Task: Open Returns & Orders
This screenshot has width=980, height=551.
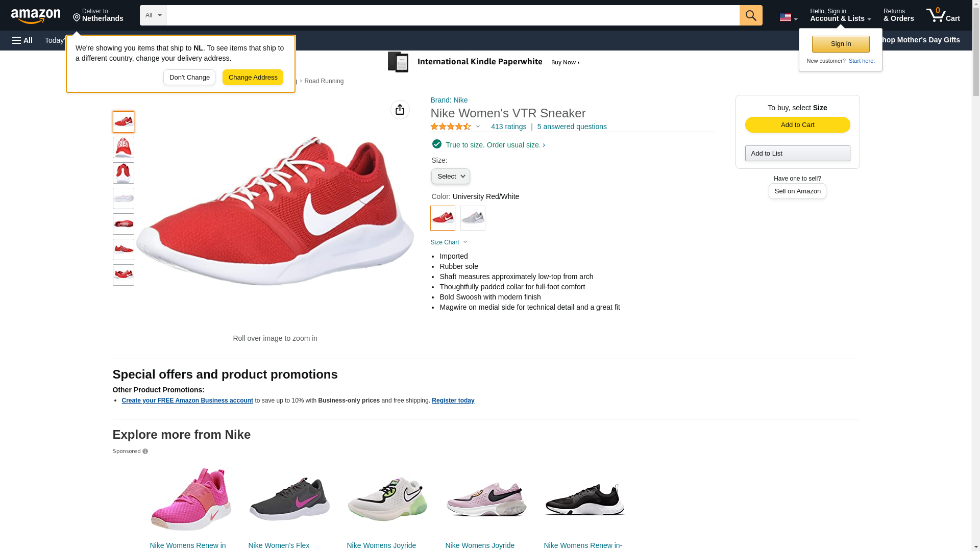Action: pos(898,15)
